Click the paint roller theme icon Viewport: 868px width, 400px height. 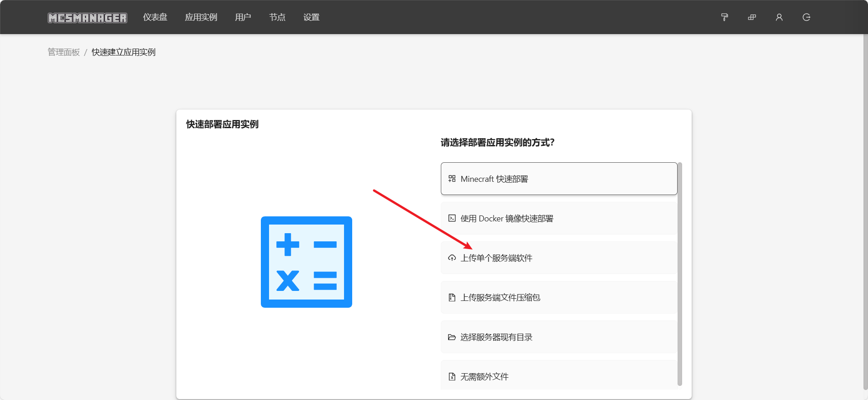tap(724, 17)
